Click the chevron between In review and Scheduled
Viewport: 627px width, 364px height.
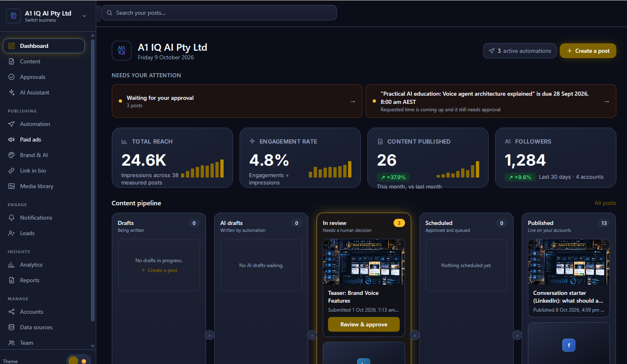point(415,335)
